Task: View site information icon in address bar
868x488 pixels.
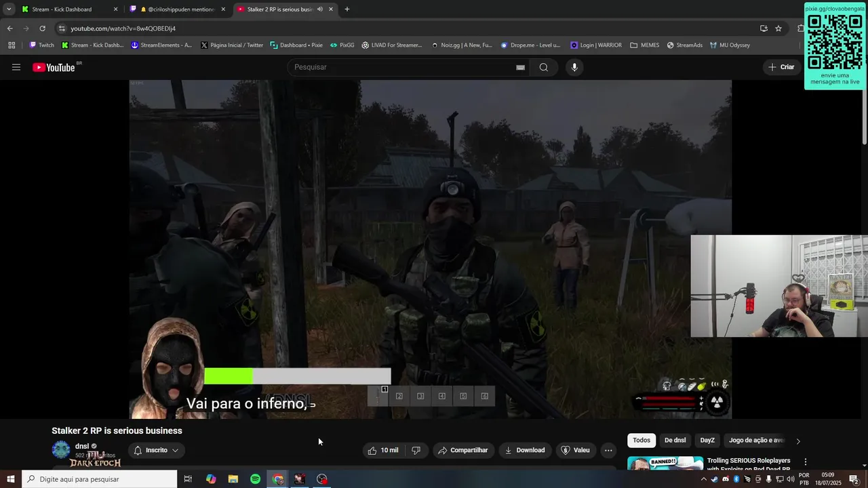Action: (x=62, y=28)
